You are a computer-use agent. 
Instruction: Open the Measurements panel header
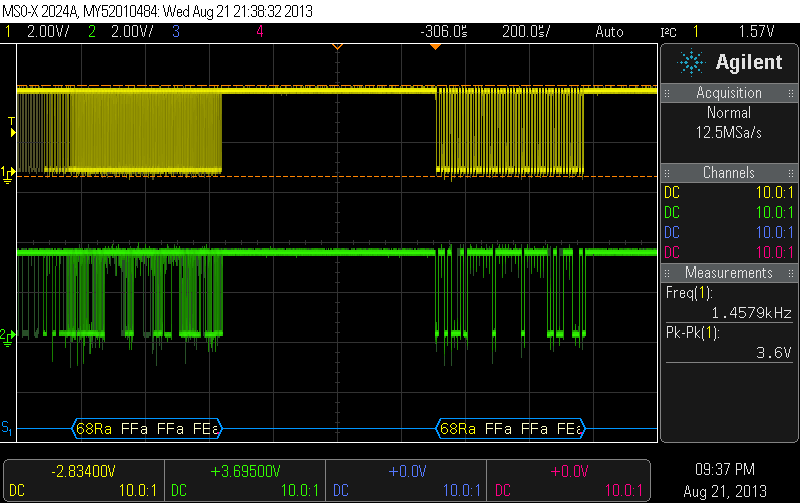click(729, 273)
